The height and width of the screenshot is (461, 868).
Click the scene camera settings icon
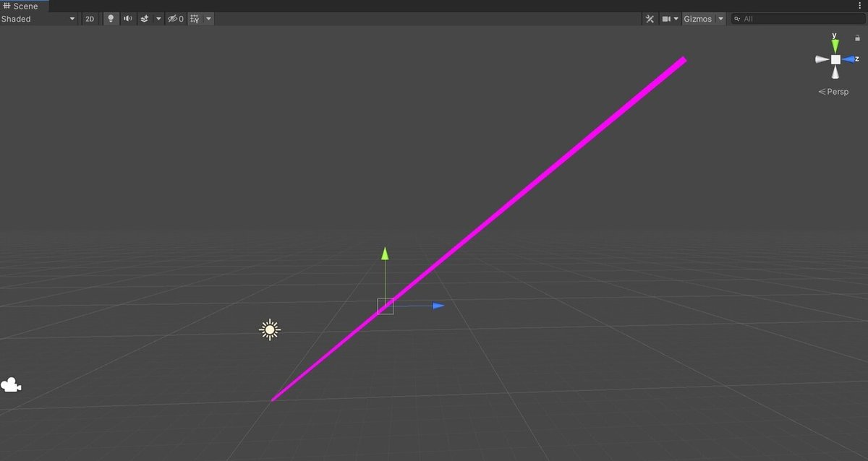coord(666,19)
